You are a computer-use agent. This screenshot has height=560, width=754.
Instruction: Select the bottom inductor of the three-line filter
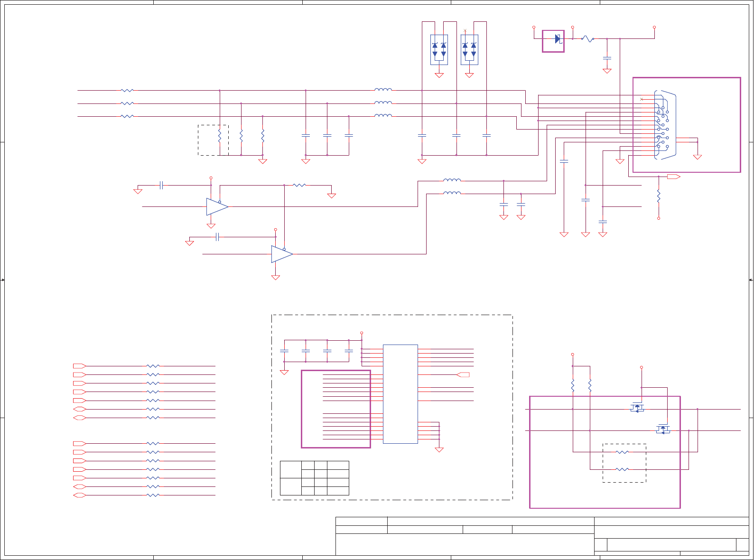[383, 115]
